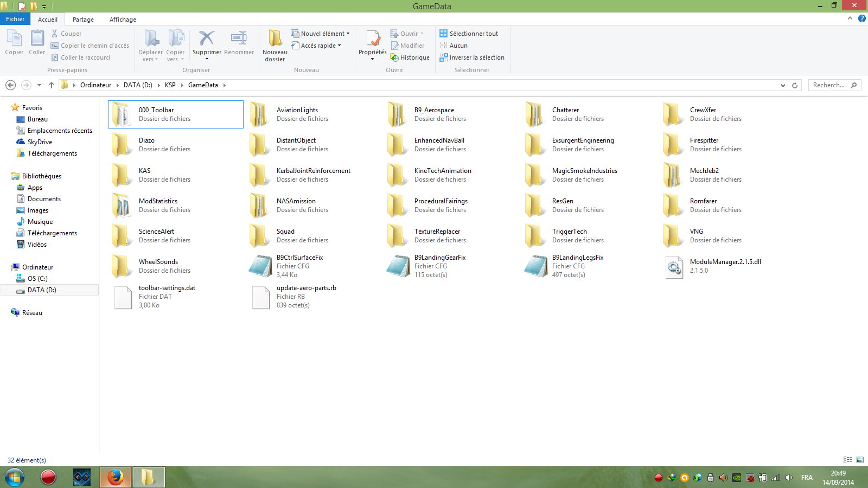Switch to the Partage tab
868x488 pixels.
83,20
